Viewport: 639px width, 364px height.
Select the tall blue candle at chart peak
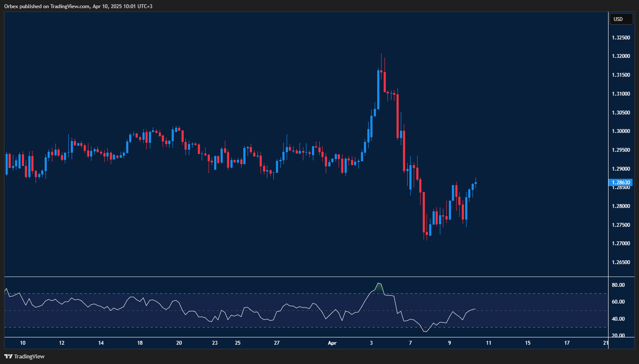coord(378,88)
